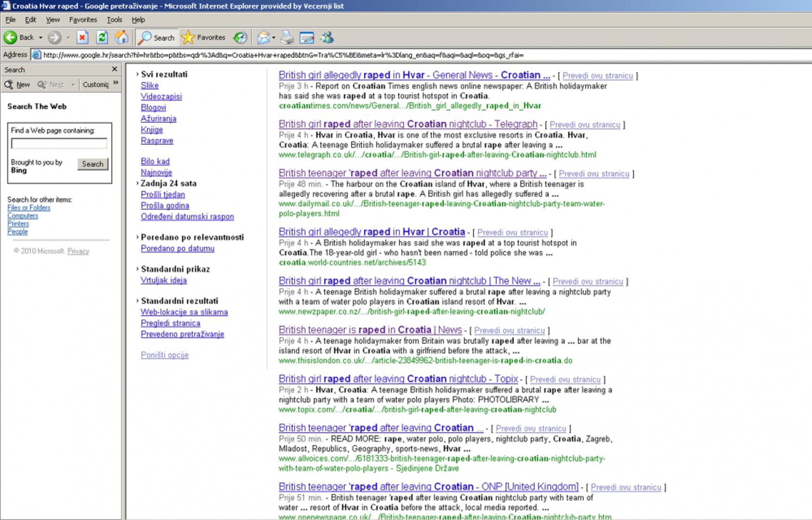Expand the search panel toolbar overflow chevron
The height and width of the screenshot is (520, 812).
click(116, 84)
